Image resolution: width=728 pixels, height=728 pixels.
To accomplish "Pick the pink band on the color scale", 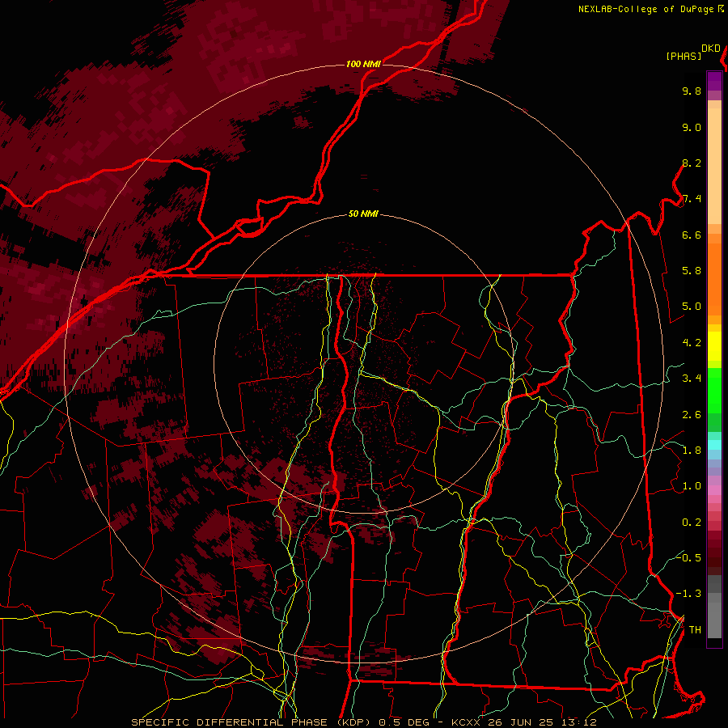I will tap(714, 490).
